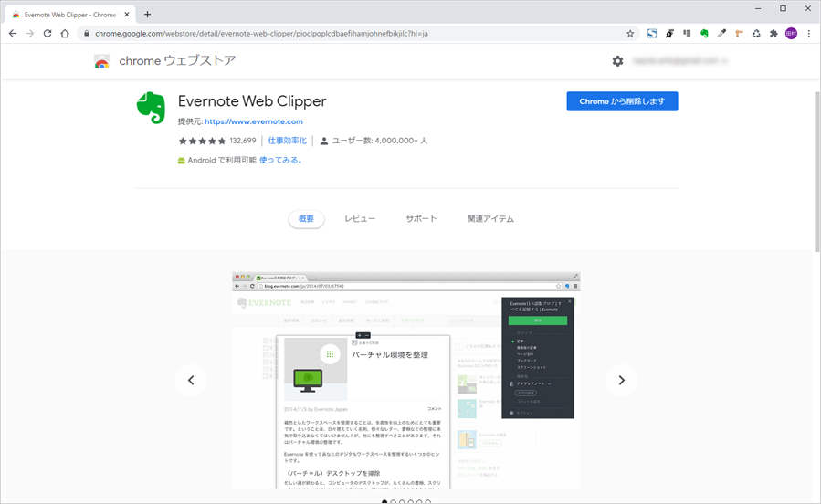Select the 概要 tab

coord(306,219)
